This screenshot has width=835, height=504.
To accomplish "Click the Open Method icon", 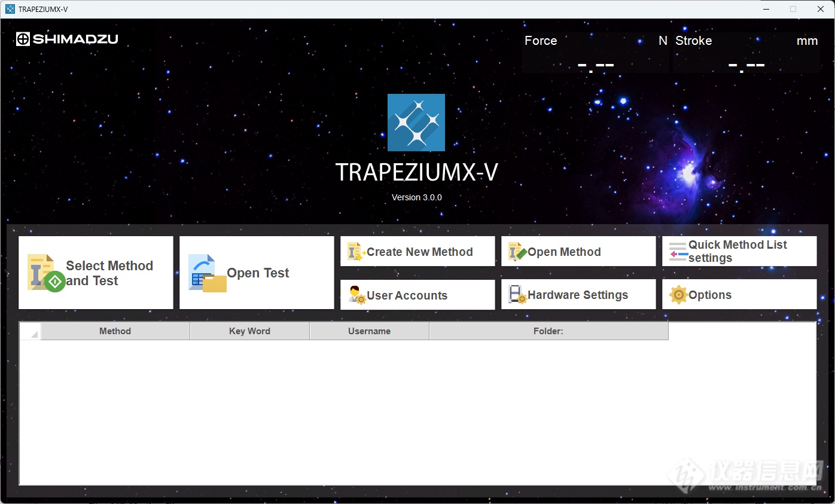I will [517, 252].
